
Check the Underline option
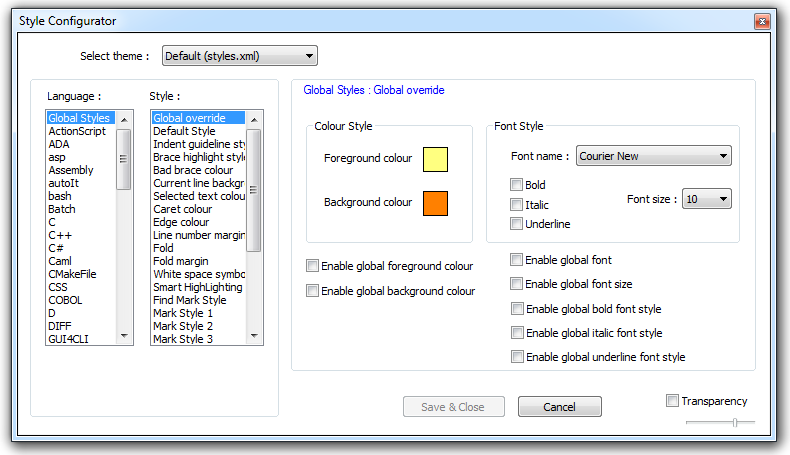(x=517, y=224)
